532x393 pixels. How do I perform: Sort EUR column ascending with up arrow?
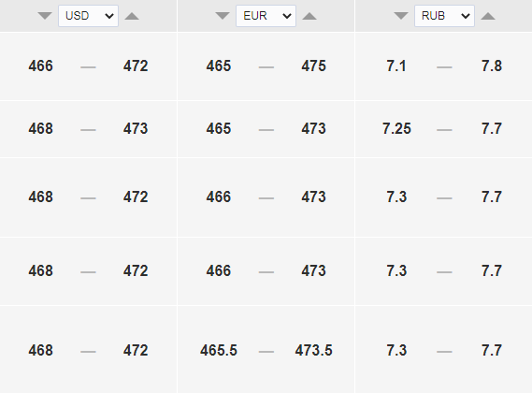point(309,16)
